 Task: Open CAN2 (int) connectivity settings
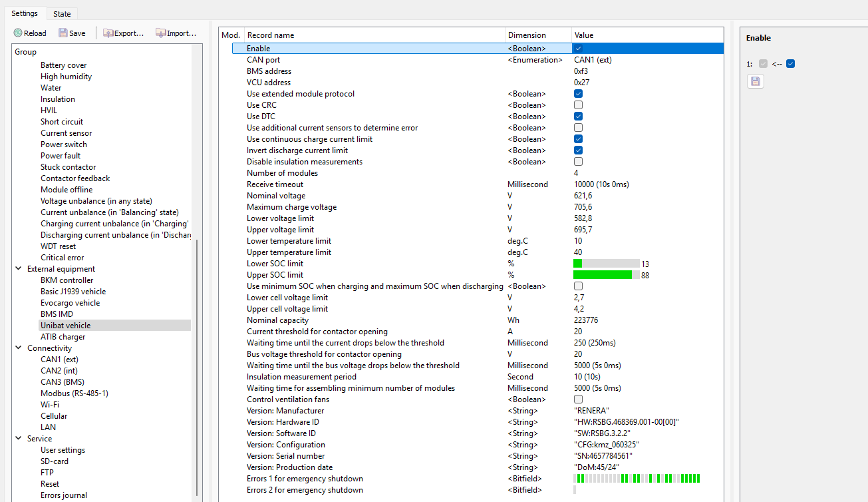pos(59,371)
